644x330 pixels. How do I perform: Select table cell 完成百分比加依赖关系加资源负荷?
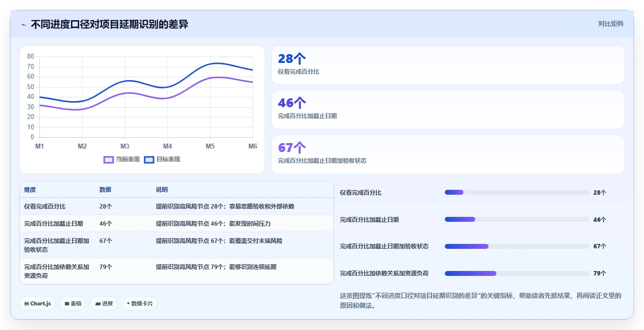57,271
